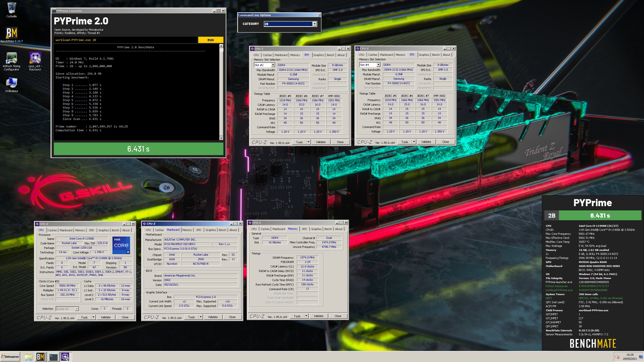Click the XMP 2.0 field in Slot #4 window
Screen dimensions: 644x362
click(443, 70)
